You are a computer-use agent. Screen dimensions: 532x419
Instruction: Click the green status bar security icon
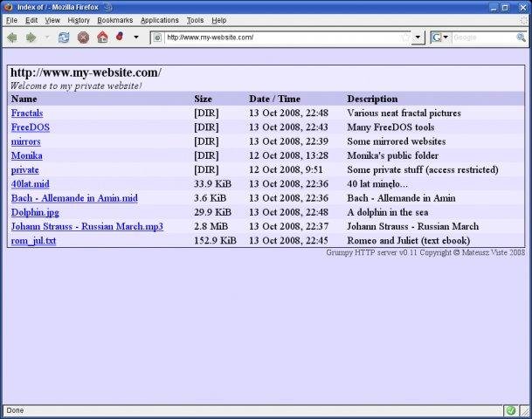click(x=510, y=410)
